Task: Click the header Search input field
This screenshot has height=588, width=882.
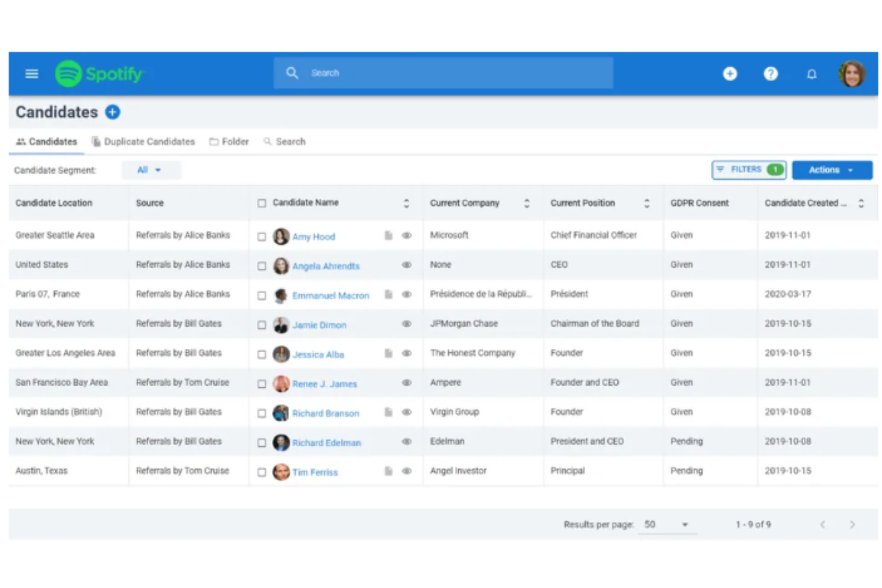Action: (x=443, y=73)
